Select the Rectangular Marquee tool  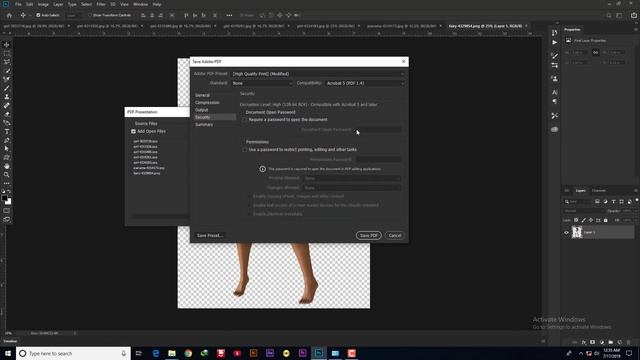[x=7, y=53]
